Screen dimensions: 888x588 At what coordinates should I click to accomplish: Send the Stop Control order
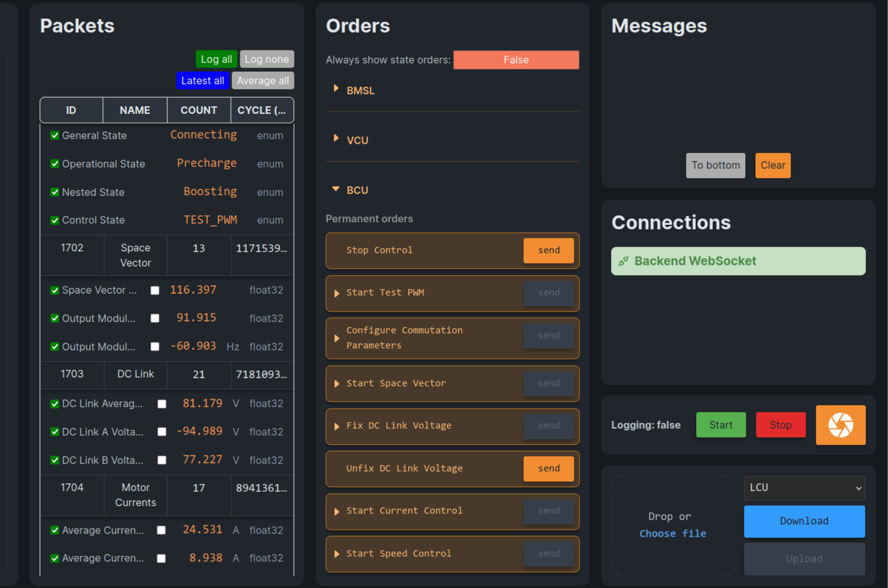pyautogui.click(x=548, y=250)
